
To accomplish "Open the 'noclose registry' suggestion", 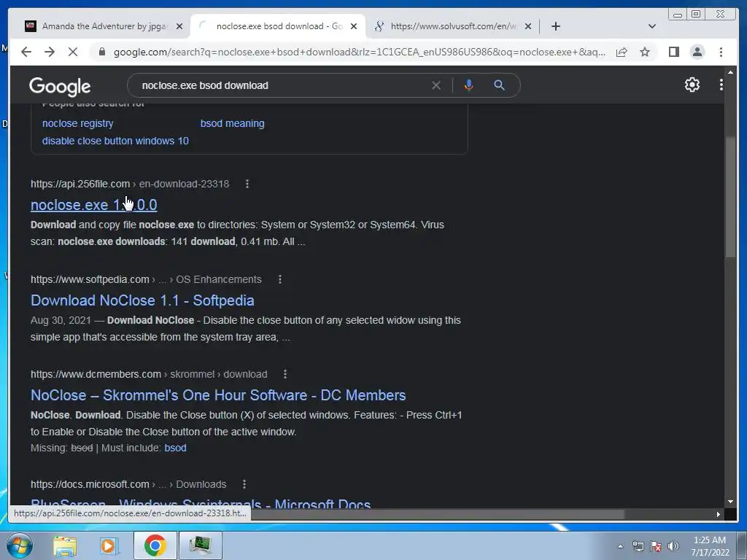I will pyautogui.click(x=77, y=123).
